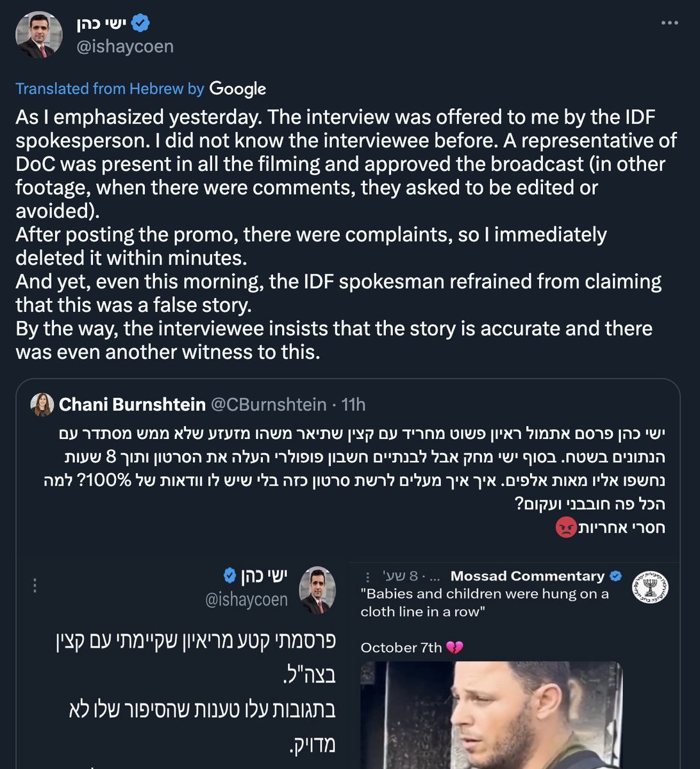Open the @ishaycoen handle in the header
The image size is (700, 769).
point(125,47)
